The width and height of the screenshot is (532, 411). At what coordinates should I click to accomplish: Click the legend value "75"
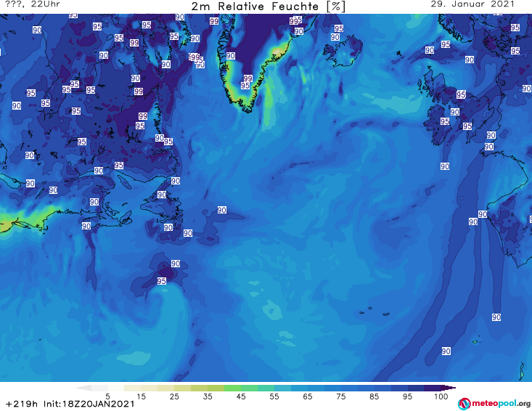coord(340,396)
